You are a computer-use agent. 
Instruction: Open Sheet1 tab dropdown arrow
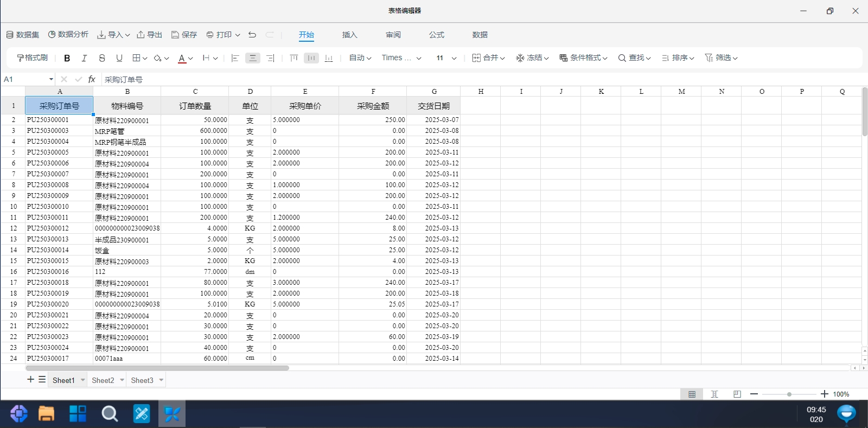point(83,380)
